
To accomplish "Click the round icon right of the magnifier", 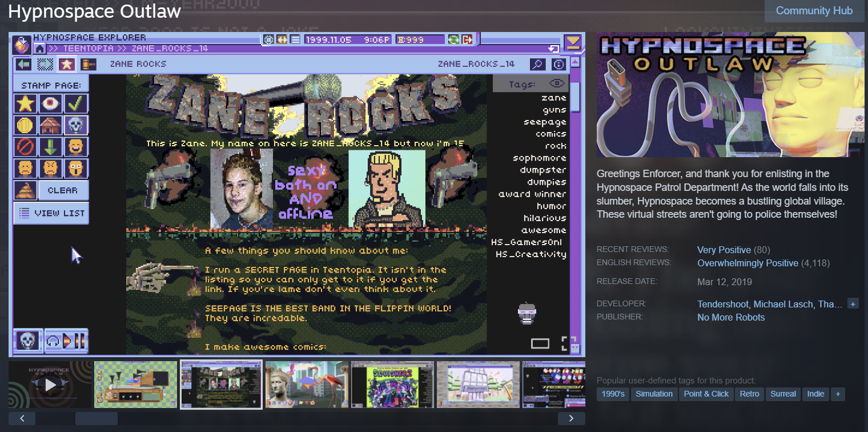I will pyautogui.click(x=560, y=64).
